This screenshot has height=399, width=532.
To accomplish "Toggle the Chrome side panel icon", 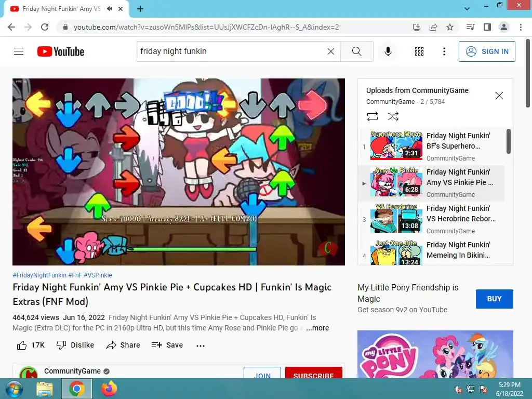I will tap(487, 27).
